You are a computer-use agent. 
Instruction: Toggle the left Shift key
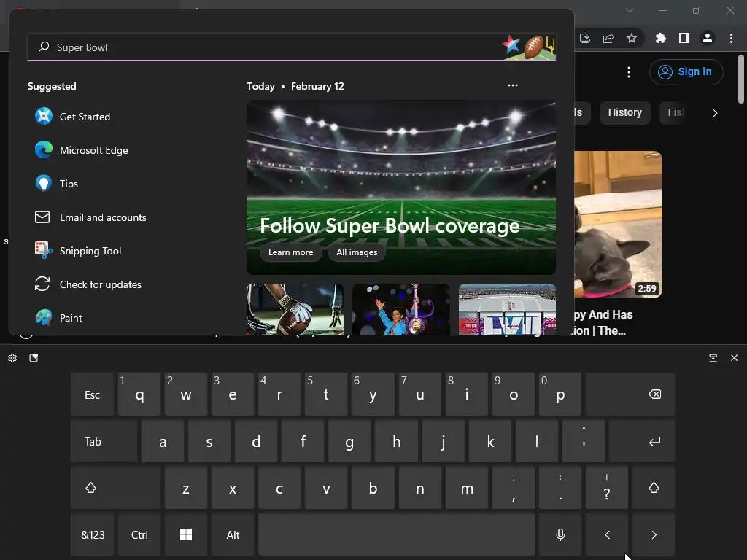[116, 488]
